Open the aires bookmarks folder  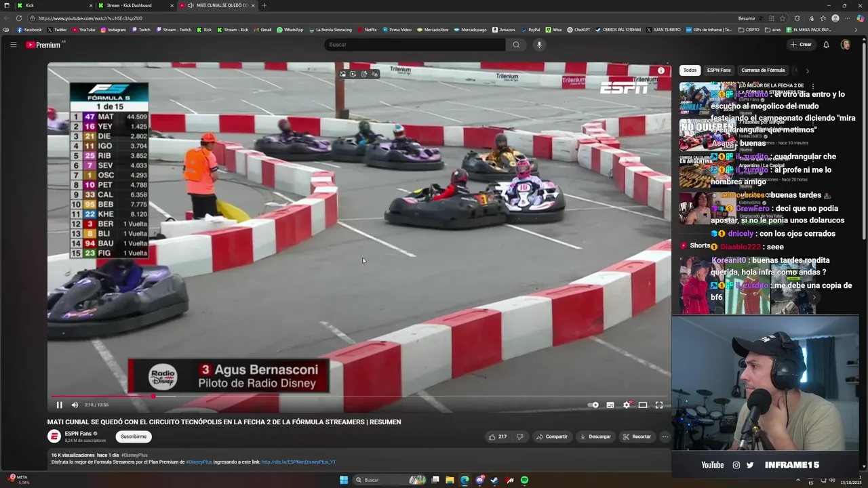[x=772, y=30]
